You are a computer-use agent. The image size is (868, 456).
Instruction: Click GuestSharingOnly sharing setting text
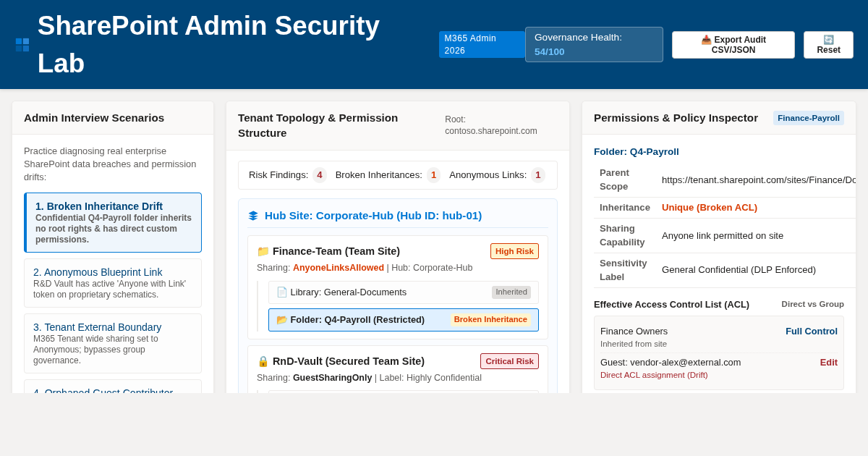point(333,378)
